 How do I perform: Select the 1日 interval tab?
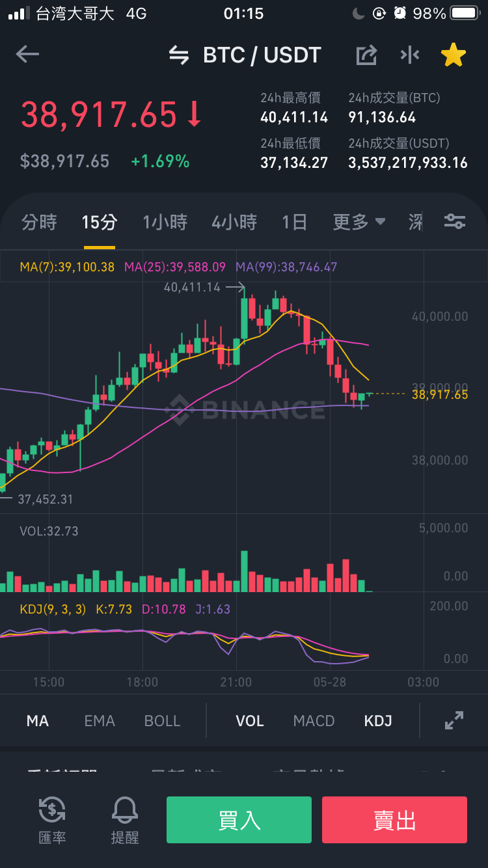(x=294, y=222)
